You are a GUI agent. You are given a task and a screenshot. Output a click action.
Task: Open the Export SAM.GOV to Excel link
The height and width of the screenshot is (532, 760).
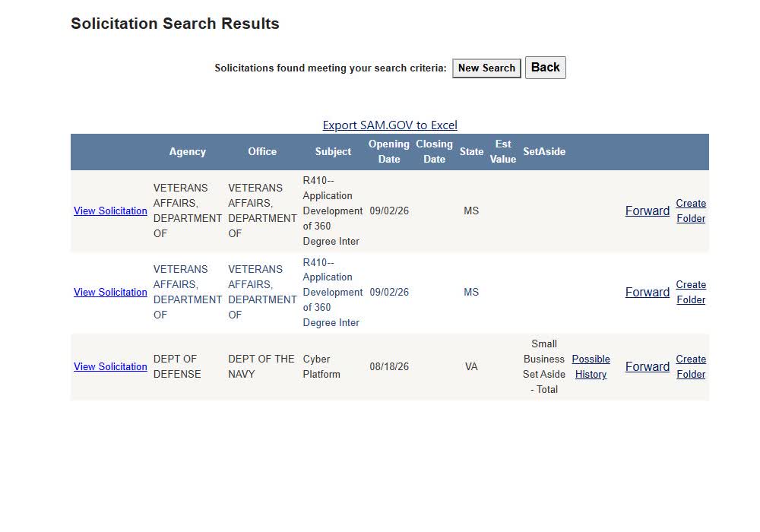tap(390, 125)
